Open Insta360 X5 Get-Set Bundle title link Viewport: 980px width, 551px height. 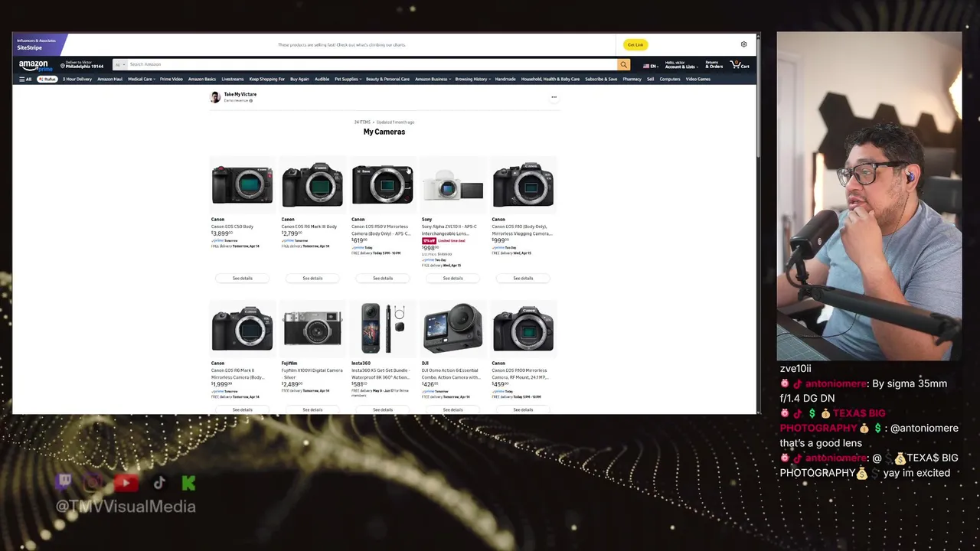tap(381, 373)
